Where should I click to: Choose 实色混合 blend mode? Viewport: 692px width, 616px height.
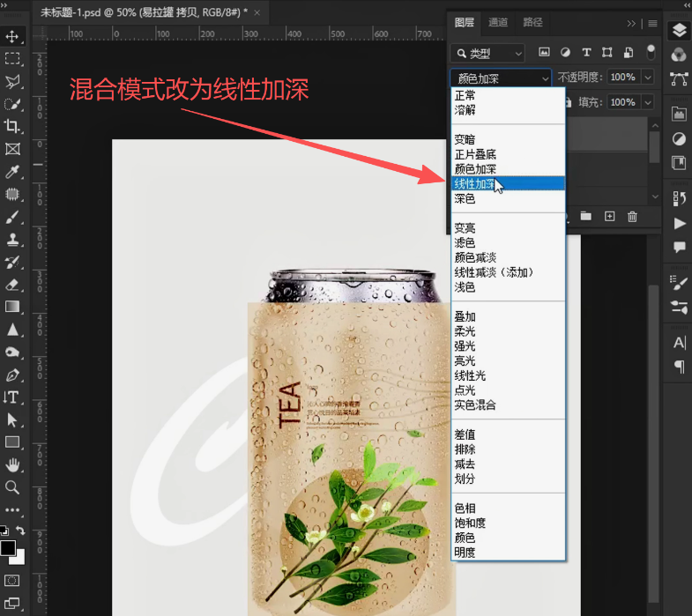pyautogui.click(x=508, y=404)
